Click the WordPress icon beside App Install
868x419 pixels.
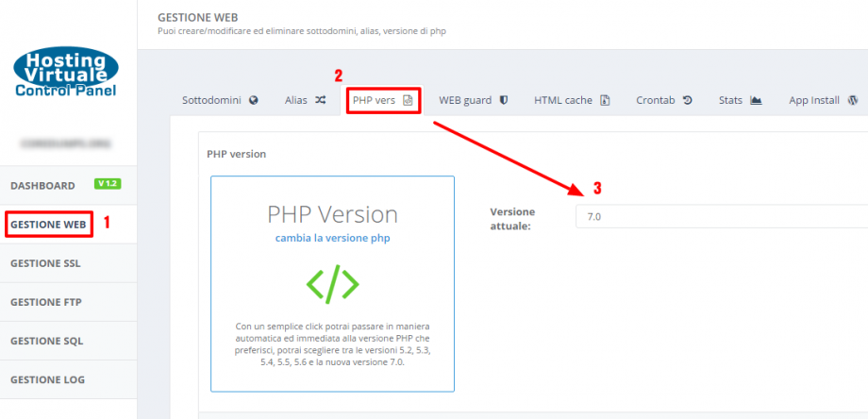click(x=852, y=100)
